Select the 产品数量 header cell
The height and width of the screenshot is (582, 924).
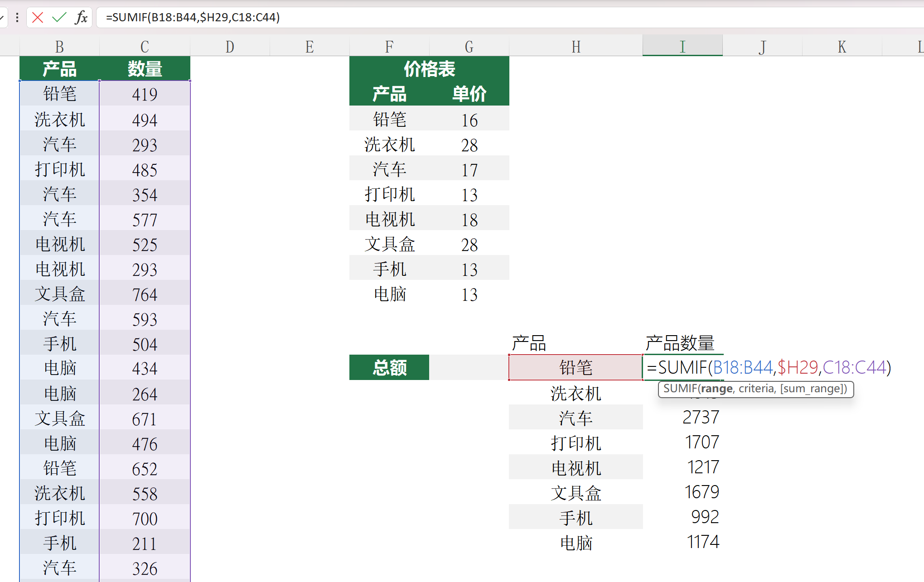click(680, 343)
